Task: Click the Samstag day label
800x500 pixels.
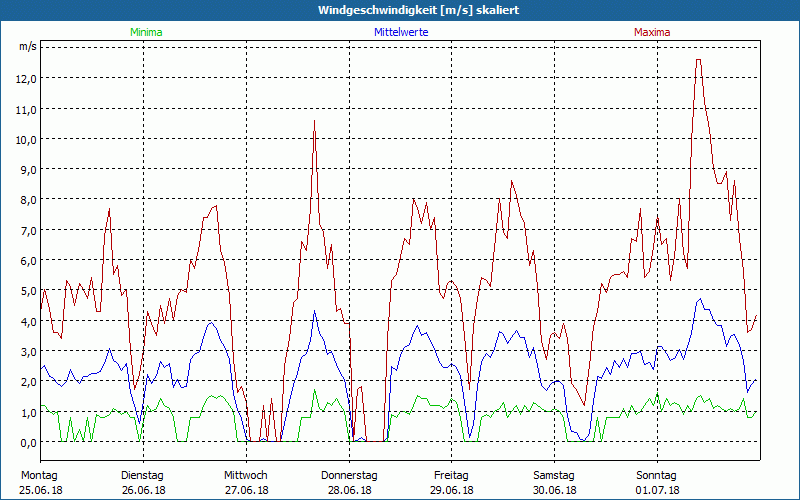Action: (554, 476)
